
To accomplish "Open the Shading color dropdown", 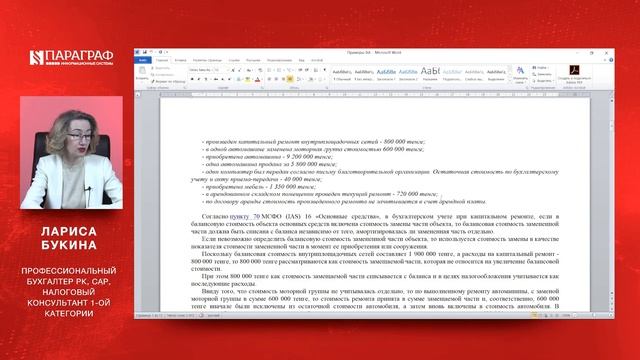I will pyautogui.click(x=311, y=79).
